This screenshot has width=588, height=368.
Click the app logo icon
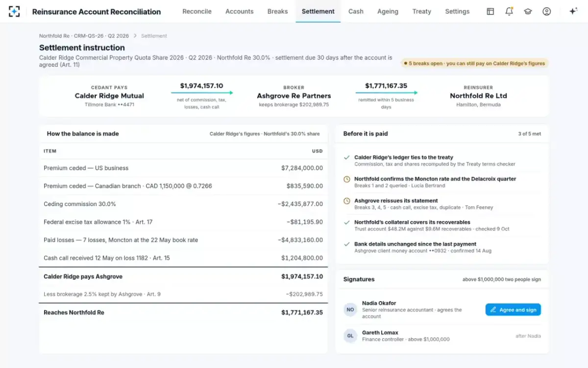pyautogui.click(x=14, y=11)
